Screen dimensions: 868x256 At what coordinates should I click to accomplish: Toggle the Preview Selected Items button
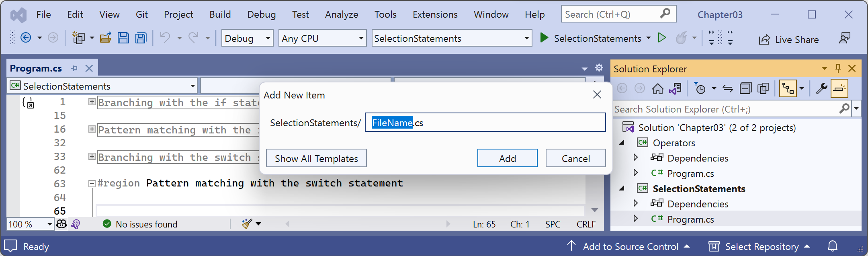[x=839, y=88]
